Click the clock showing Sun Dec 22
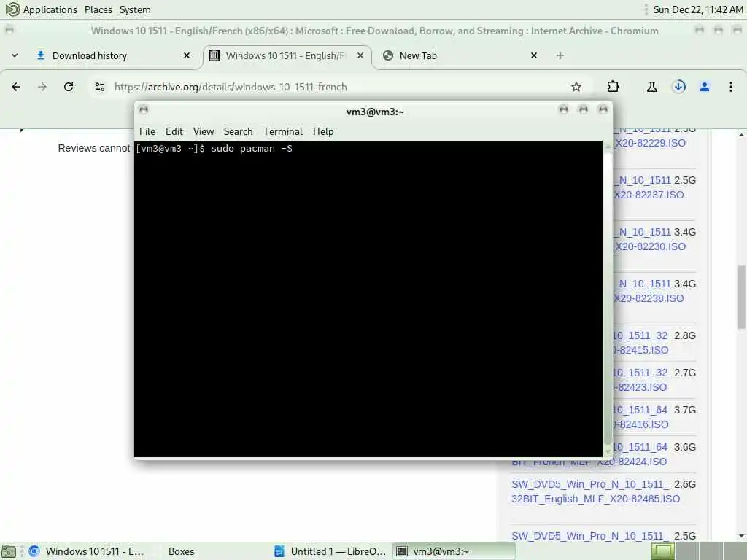Viewport: 747px width, 560px height. (697, 9)
